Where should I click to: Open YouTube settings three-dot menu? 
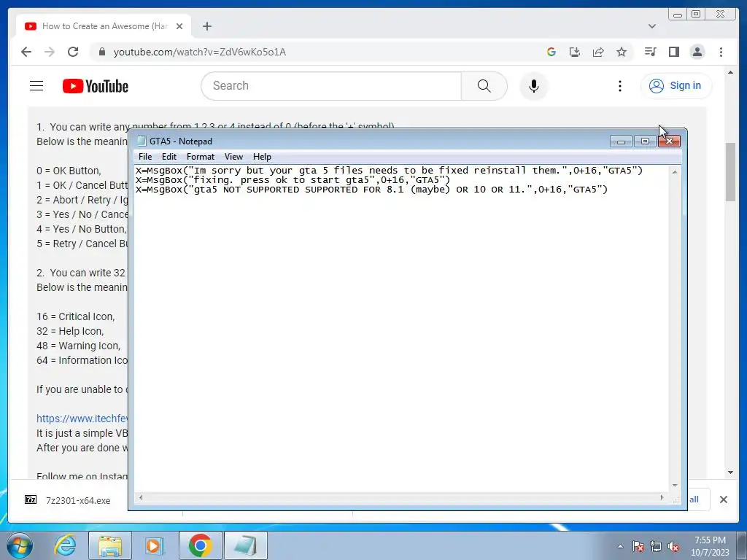[620, 86]
